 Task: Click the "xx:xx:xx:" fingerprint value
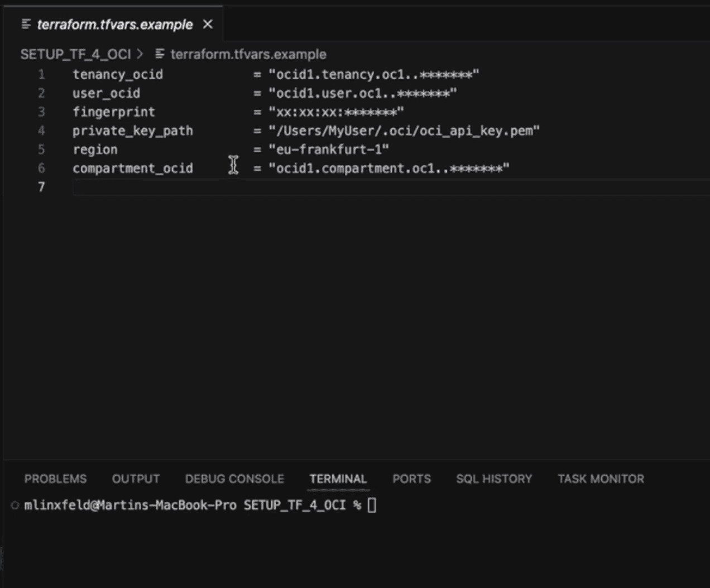pos(336,112)
